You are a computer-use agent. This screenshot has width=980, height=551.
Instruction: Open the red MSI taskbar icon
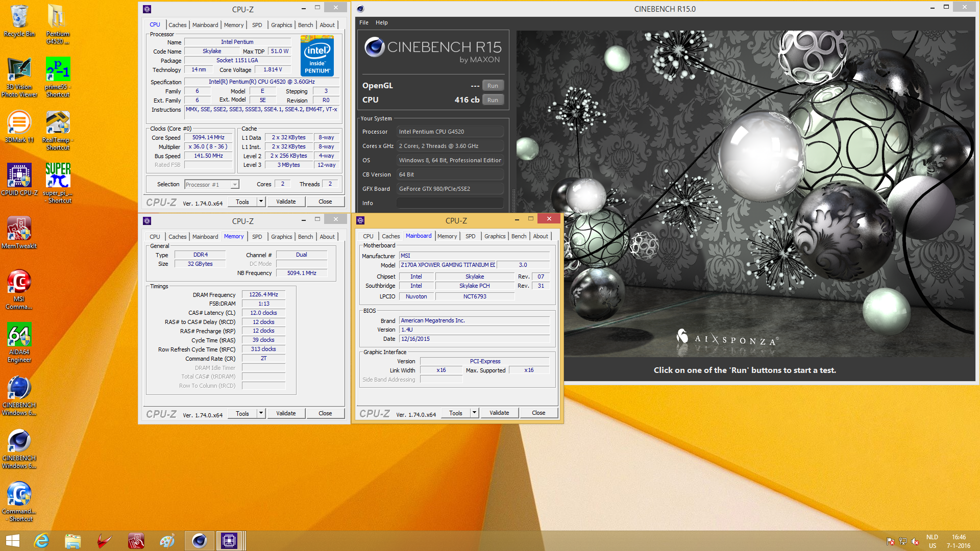pyautogui.click(x=104, y=541)
